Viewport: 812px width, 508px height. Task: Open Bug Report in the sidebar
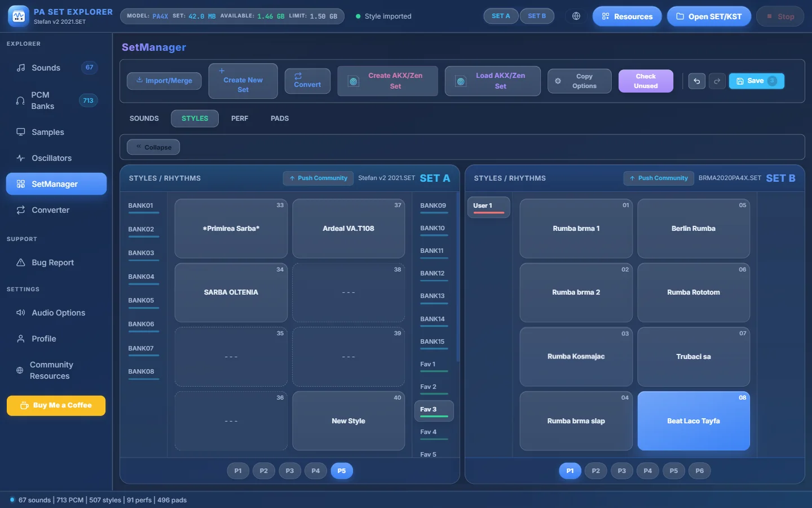click(56, 262)
